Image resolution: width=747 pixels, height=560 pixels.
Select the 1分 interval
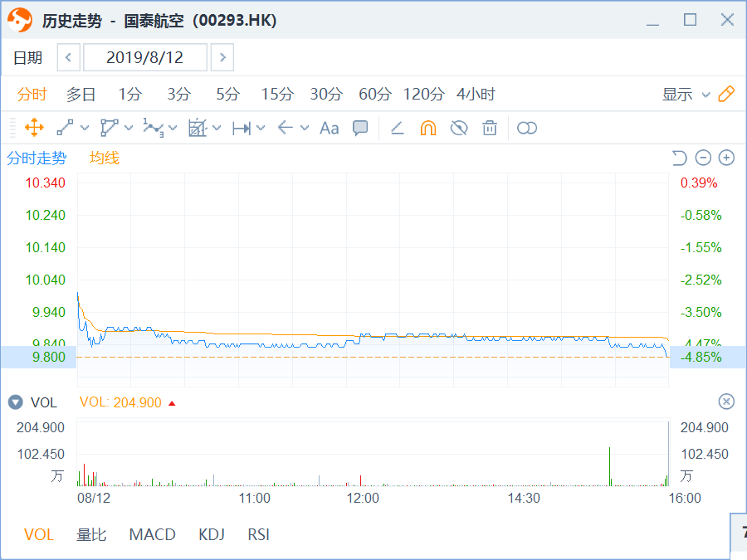point(130,95)
